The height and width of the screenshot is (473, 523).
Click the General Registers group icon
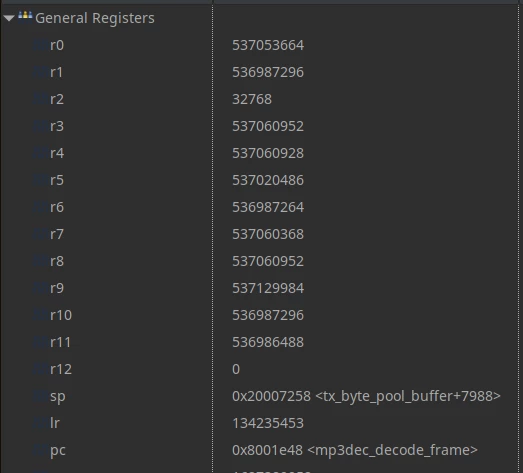tap(25, 16)
